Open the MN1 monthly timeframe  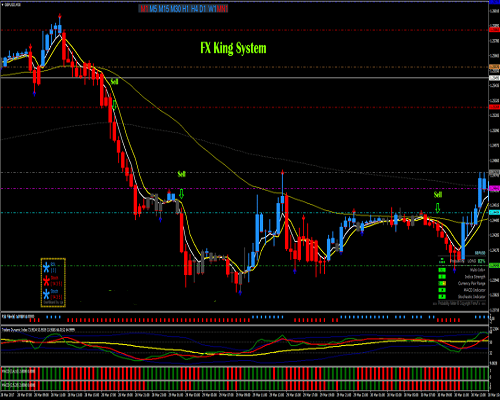tap(222, 9)
